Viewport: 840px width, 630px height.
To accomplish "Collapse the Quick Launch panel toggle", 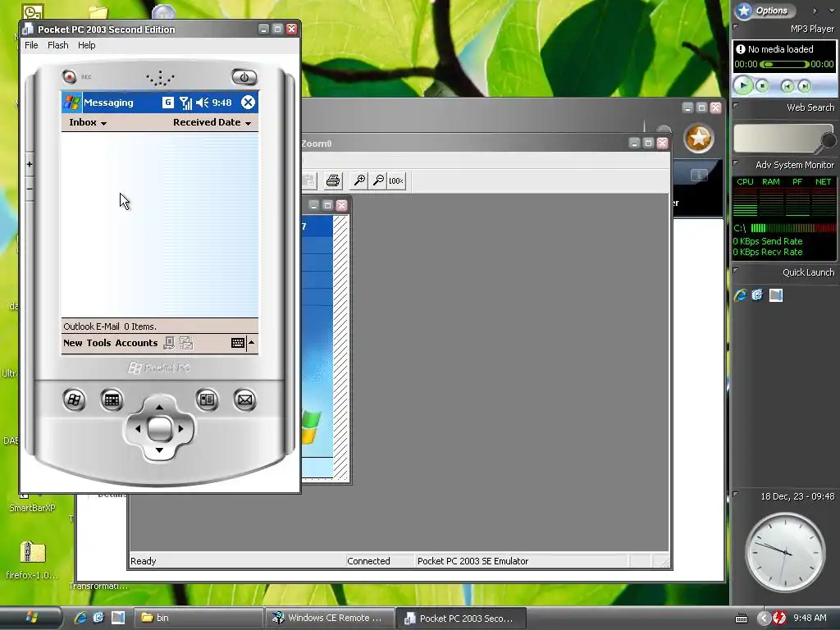I will point(736,271).
